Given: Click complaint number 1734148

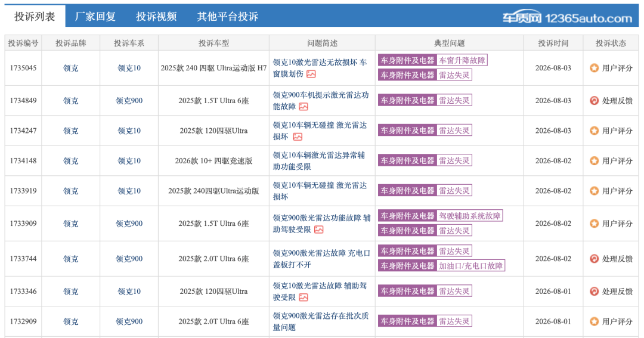Looking at the screenshot, I should click(x=23, y=160).
